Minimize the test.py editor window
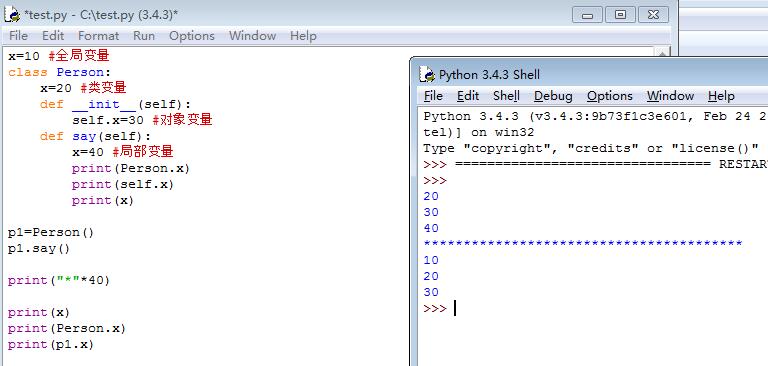The width and height of the screenshot is (768, 366). tap(587, 15)
